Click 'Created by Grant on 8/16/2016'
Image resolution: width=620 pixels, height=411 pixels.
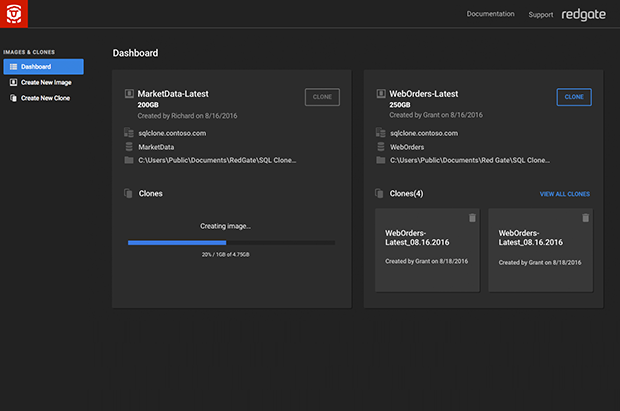coord(436,115)
